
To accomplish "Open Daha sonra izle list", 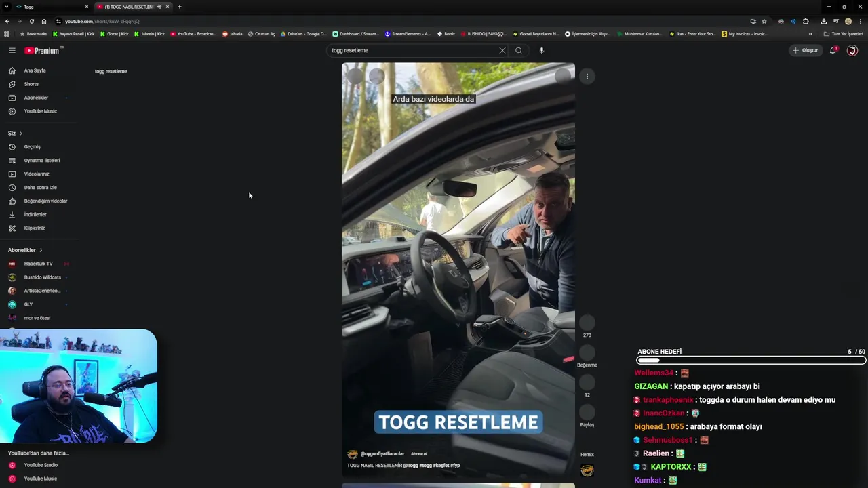I will coord(41,188).
